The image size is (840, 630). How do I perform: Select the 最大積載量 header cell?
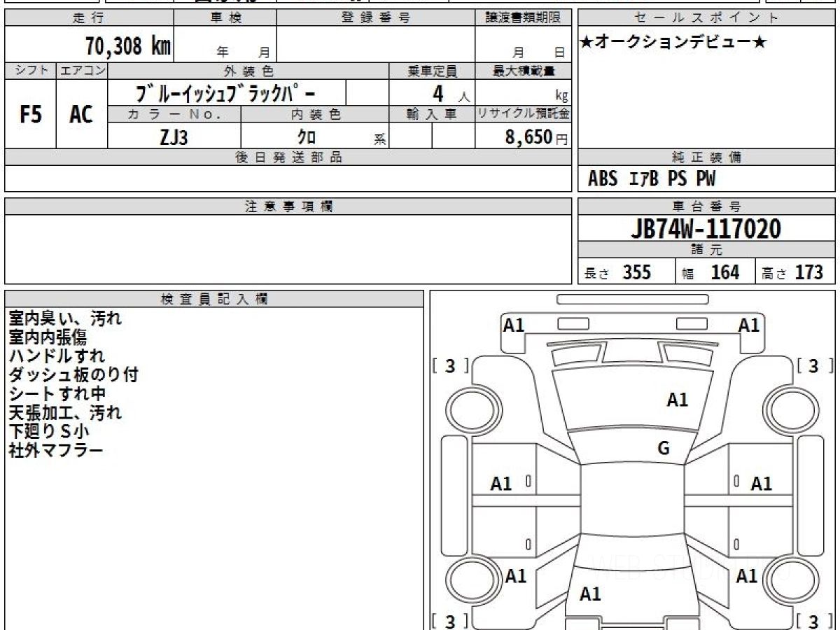(523, 71)
